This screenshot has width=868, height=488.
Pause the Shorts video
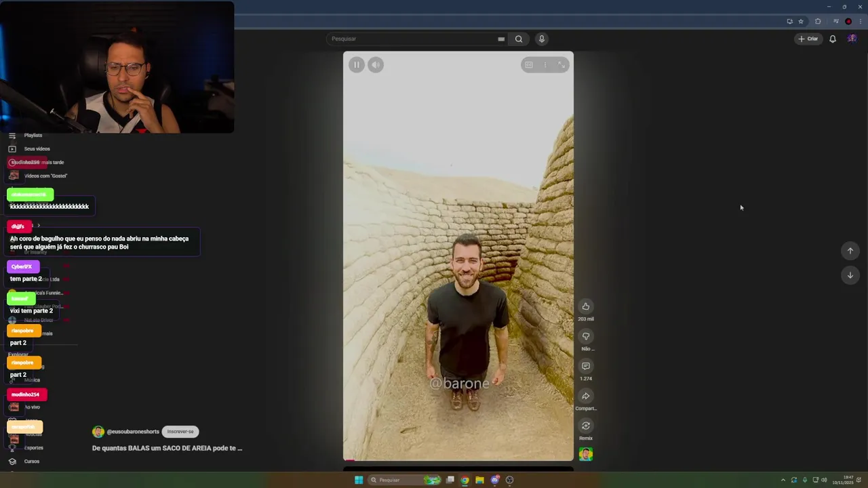coord(357,65)
